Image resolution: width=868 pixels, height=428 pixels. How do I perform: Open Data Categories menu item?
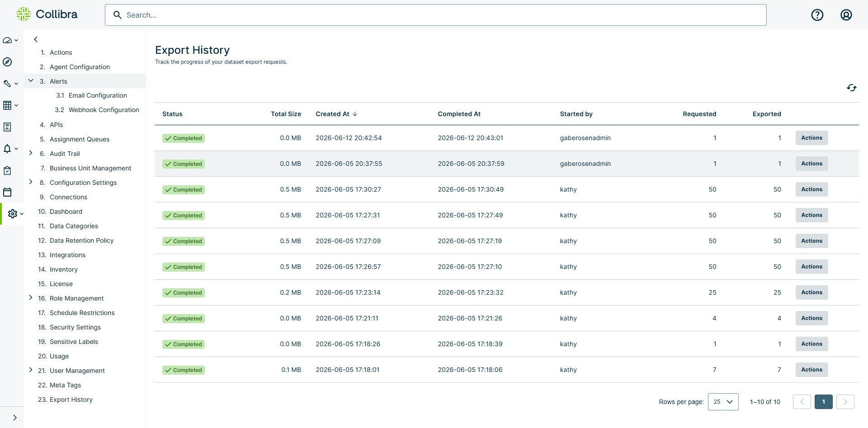(74, 226)
